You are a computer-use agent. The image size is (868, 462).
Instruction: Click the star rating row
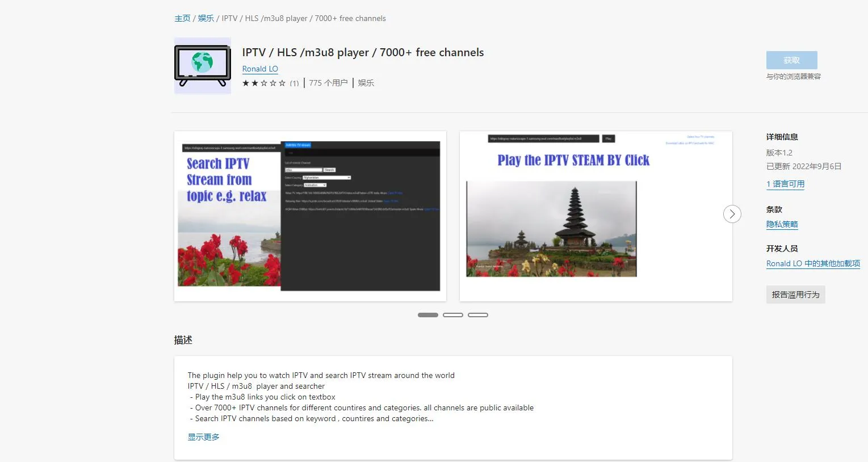point(264,83)
